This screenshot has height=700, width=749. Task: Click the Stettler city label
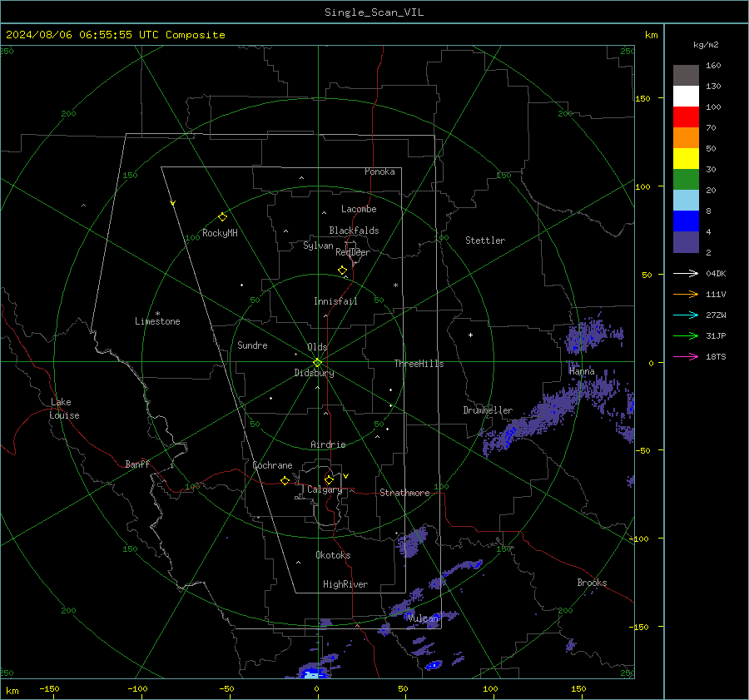coord(485,241)
